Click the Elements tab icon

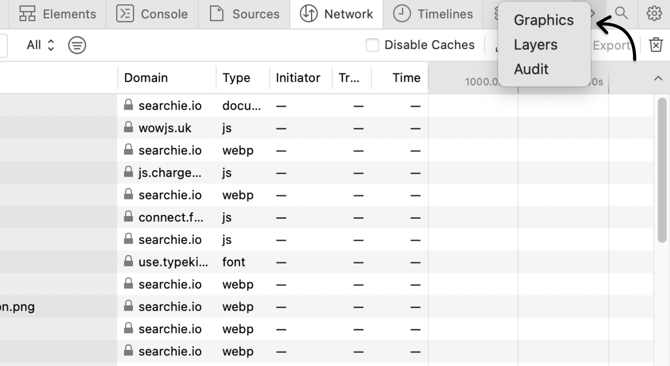(x=27, y=14)
